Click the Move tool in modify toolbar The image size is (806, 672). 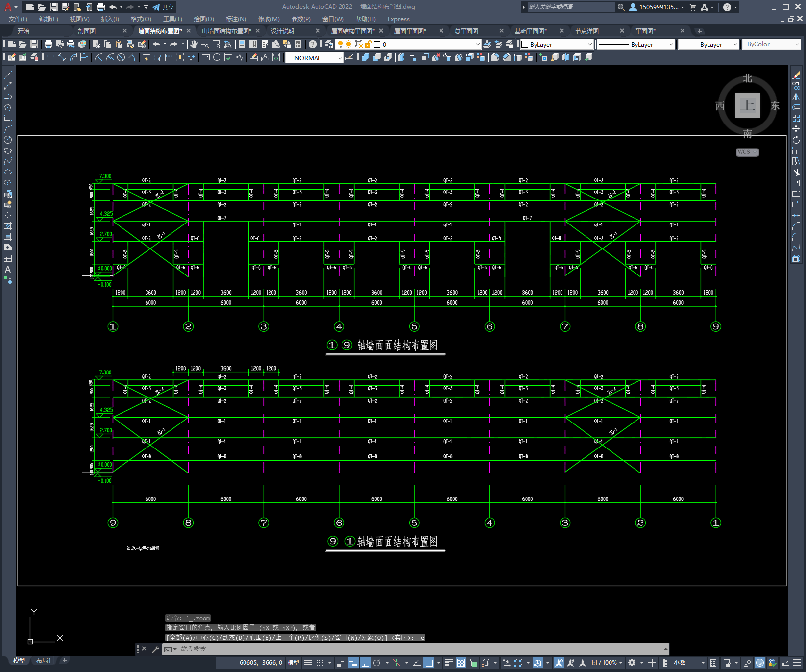[x=796, y=129]
